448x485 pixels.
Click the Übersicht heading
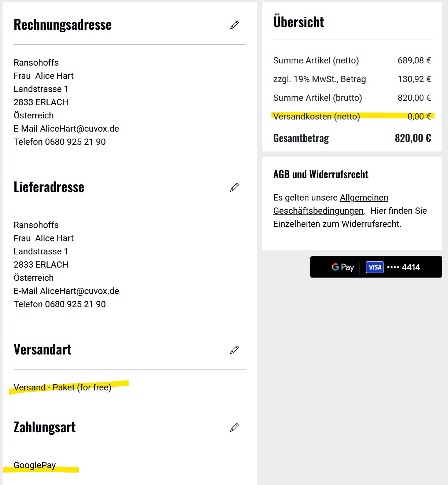point(299,22)
